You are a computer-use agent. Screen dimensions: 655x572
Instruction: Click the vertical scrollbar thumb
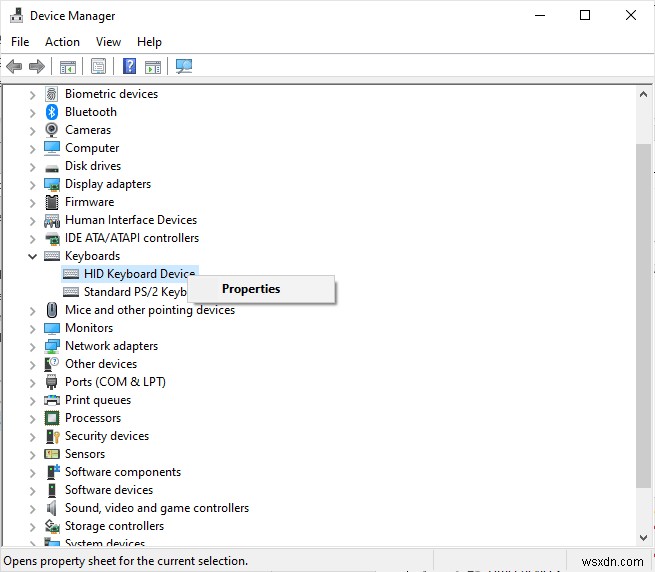[x=643, y=315]
